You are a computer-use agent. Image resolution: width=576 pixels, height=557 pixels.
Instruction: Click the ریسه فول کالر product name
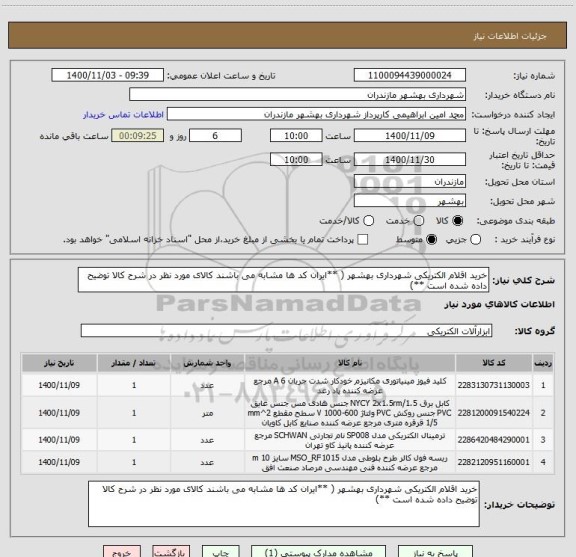(350, 463)
